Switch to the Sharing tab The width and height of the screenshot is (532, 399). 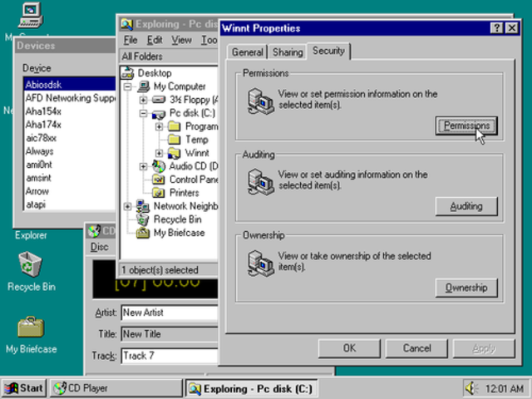pyautogui.click(x=288, y=52)
